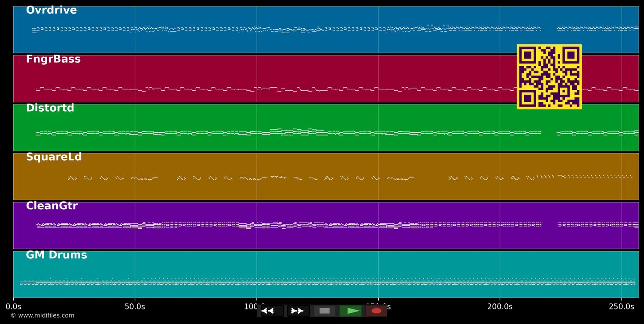The width and height of the screenshot is (644, 324).
Task: Select the Ovrdrive track label
Action: [x=52, y=10]
